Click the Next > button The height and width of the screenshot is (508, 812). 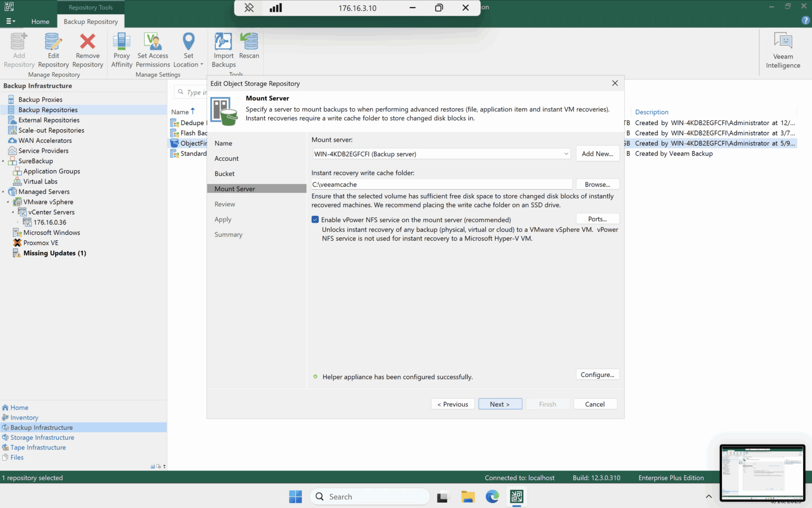[500, 404]
